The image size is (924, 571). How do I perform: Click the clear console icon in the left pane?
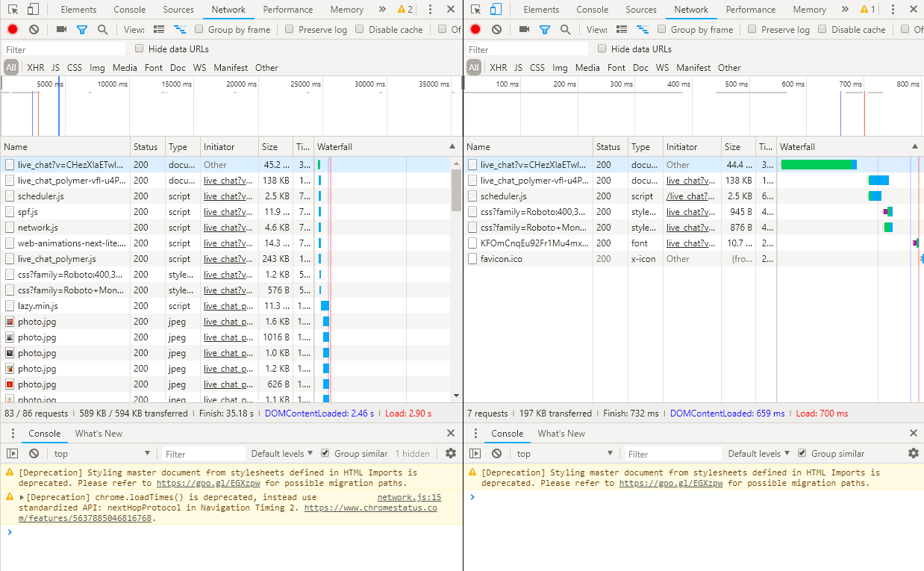[x=34, y=454]
